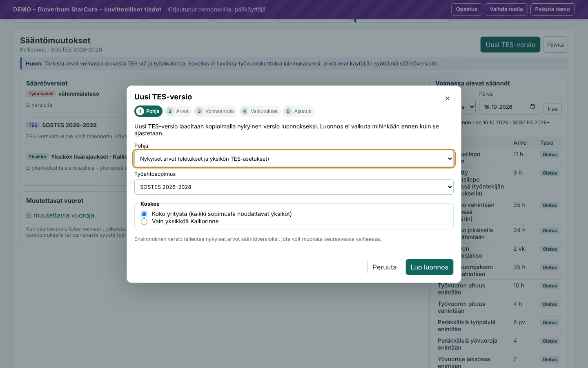Refresh with the Päivitä button
The image size is (588, 368).
tap(555, 45)
